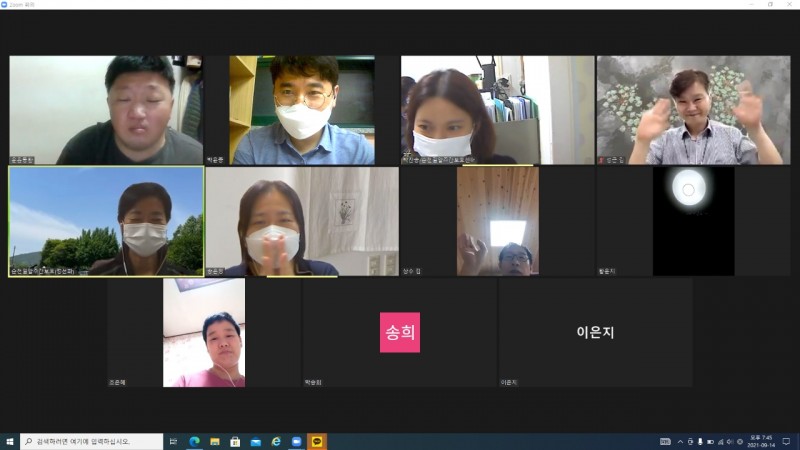Select the dark tile with the round lamp
This screenshot has height=450, width=800.
coord(693,221)
